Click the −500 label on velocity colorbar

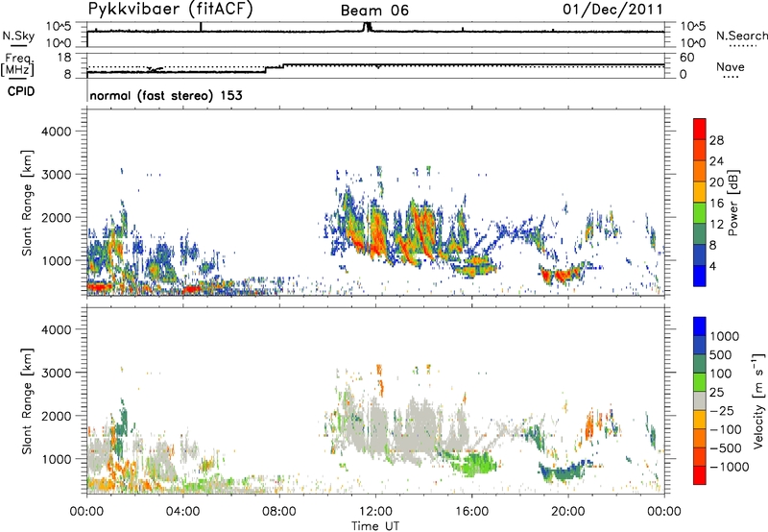click(725, 447)
